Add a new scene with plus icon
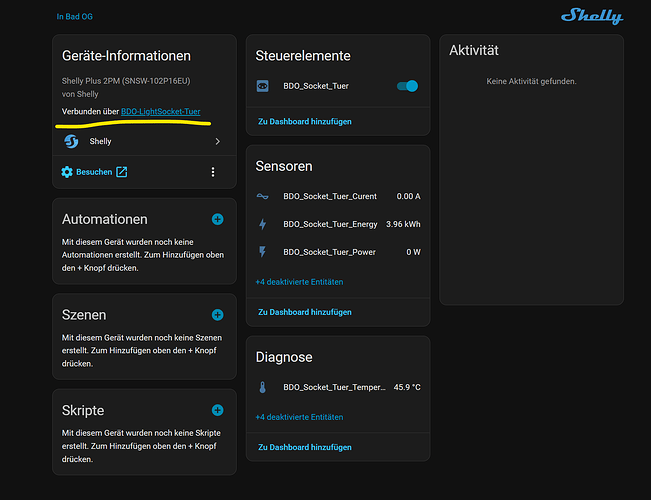The width and height of the screenshot is (651, 500). (217, 315)
